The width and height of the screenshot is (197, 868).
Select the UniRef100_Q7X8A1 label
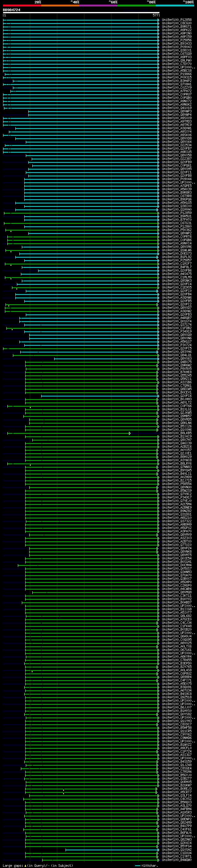pyautogui.click(x=177, y=84)
